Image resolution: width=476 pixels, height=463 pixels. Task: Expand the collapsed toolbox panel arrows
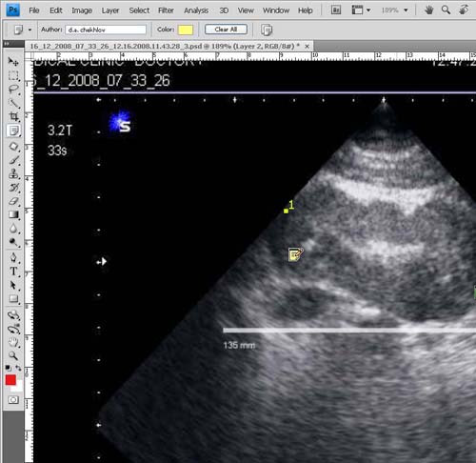pos(7,44)
